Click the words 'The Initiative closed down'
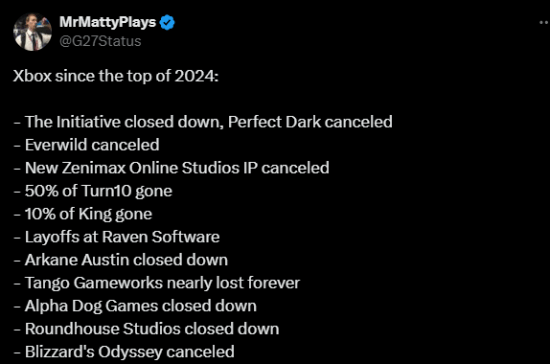This screenshot has height=364, width=550. 124,122
